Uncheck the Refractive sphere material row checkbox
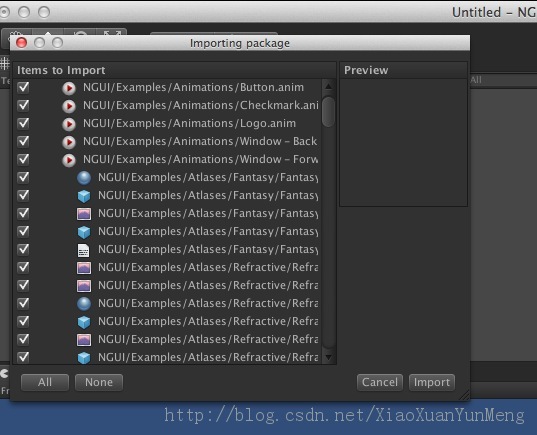The height and width of the screenshot is (435, 537). (23, 303)
